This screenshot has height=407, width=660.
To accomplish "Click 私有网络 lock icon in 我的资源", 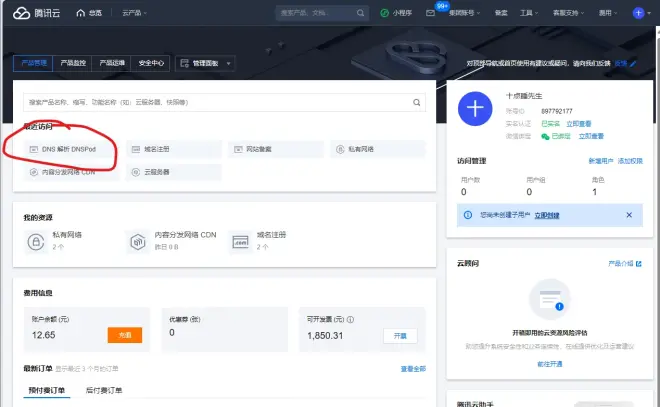I will pos(36,242).
